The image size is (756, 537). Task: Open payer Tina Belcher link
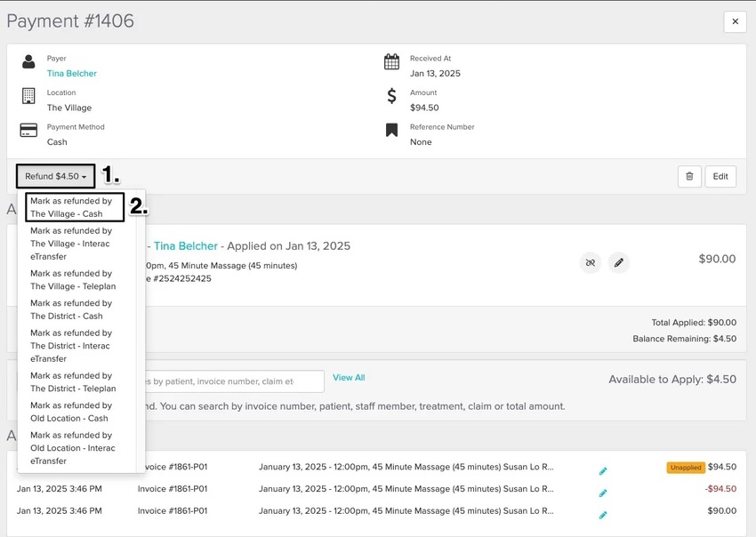[x=72, y=73]
